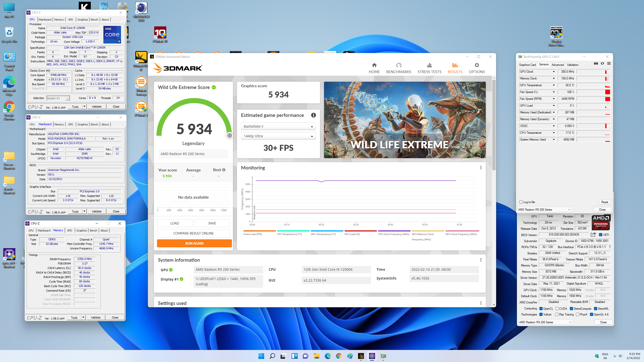The height and width of the screenshot is (362, 644).
Task: Toggle the DirectML checkbox in GPU-Z
Action: [595, 308]
